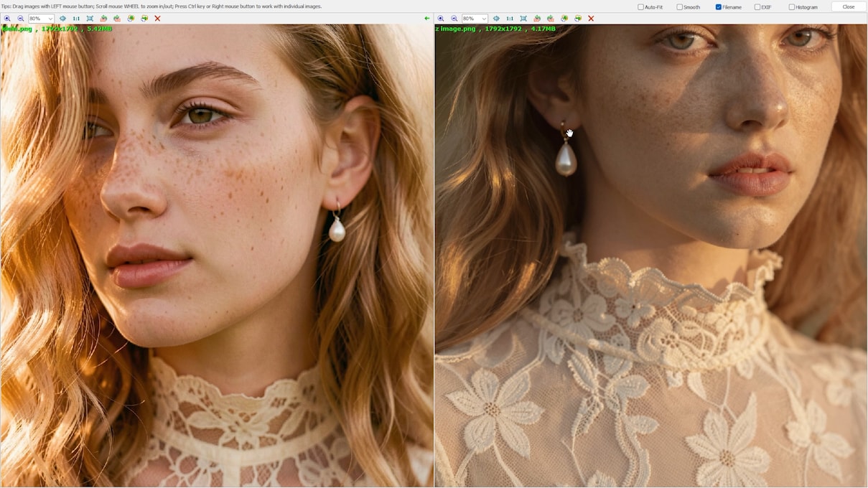The height and width of the screenshot is (488, 868).
Task: Enable the Auto-Fit checkbox
Action: (641, 7)
